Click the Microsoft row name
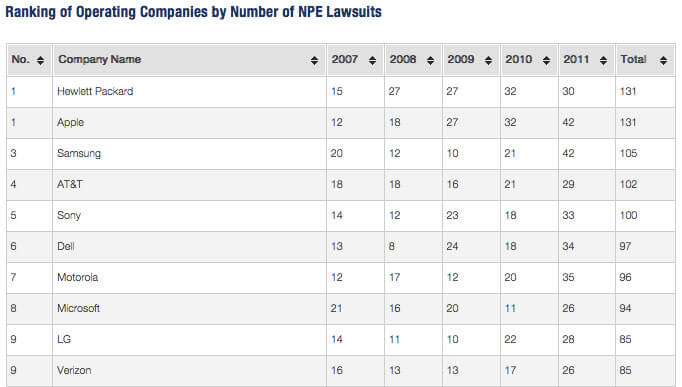The image size is (682, 387). (78, 308)
